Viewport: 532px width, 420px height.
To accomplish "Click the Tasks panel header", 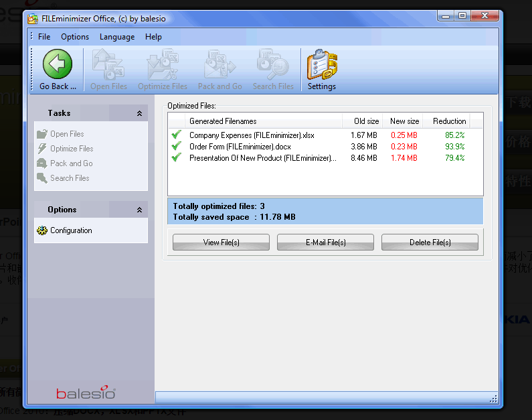I will tap(91, 113).
